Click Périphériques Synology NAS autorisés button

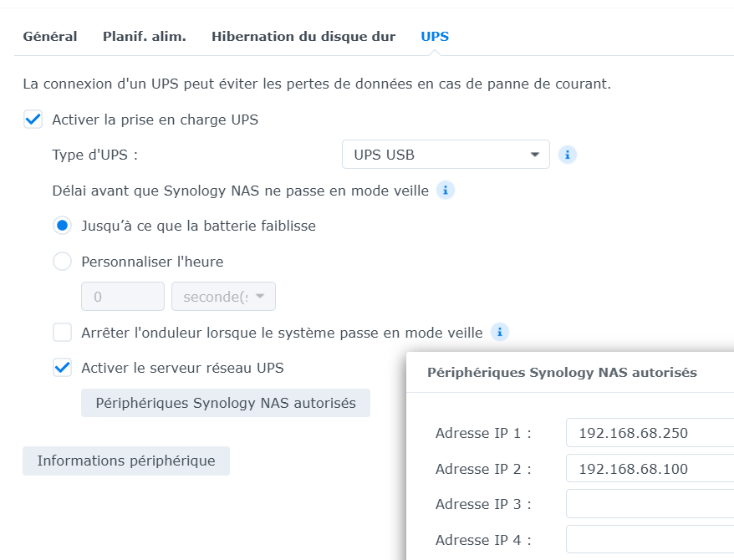pyautogui.click(x=226, y=403)
